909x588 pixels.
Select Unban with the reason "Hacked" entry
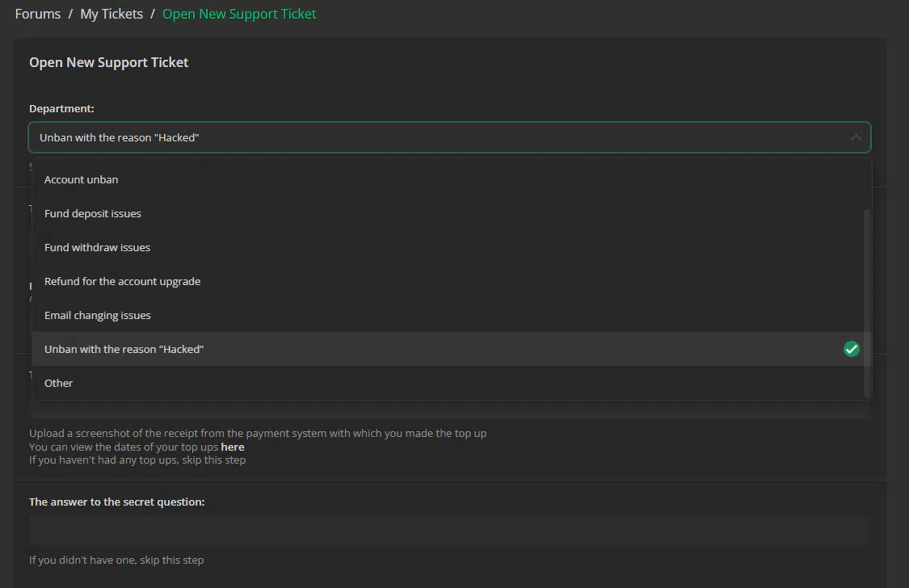tap(452, 349)
